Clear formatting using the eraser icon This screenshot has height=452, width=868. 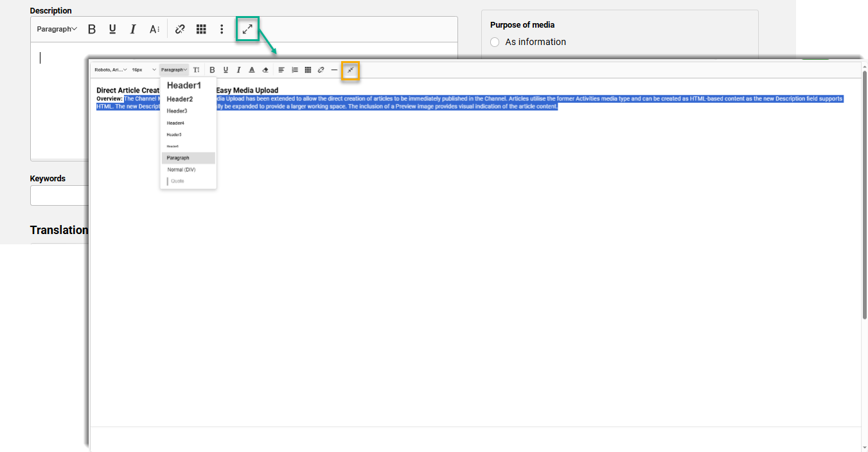click(265, 69)
